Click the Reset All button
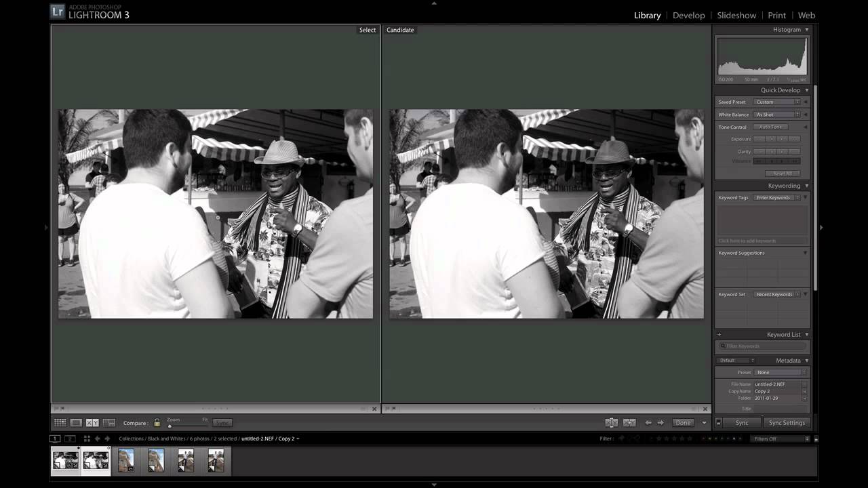868x488 pixels. click(783, 174)
